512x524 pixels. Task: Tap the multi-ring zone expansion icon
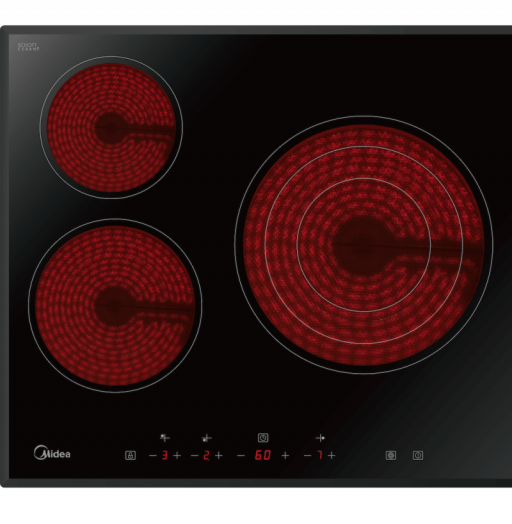(x=391, y=455)
